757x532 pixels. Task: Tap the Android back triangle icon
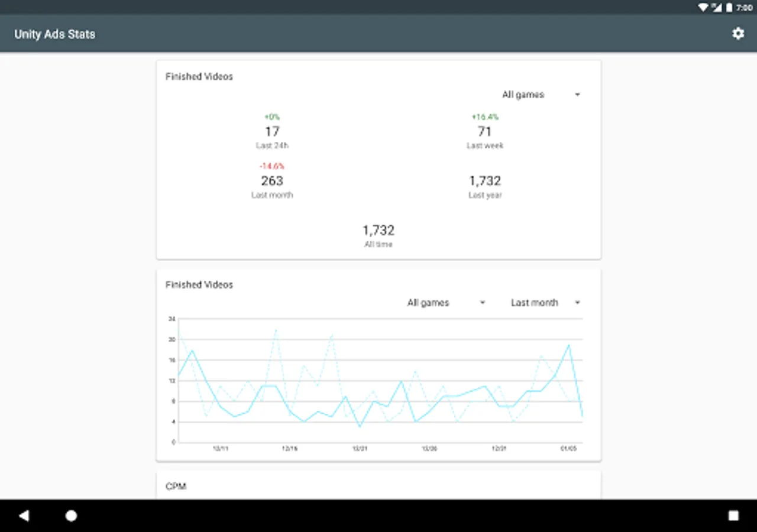click(x=24, y=515)
